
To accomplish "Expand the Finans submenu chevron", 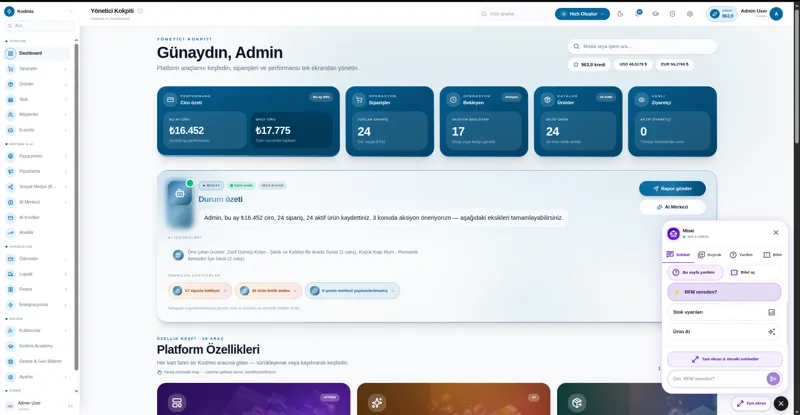I will pos(66,289).
